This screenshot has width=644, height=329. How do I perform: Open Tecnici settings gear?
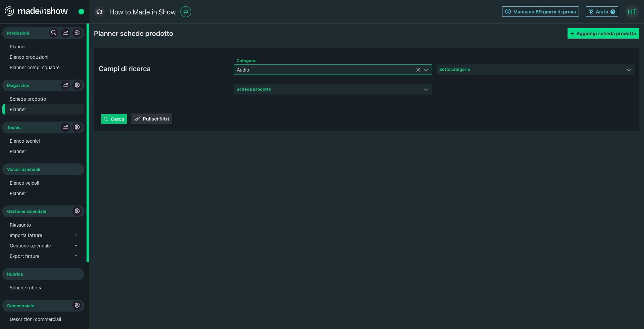[77, 127]
